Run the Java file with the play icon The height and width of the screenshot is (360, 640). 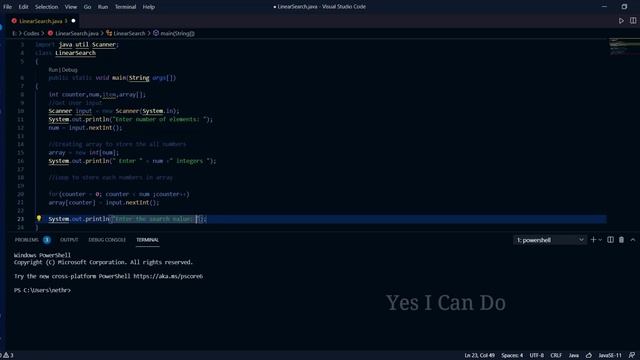tap(621, 21)
